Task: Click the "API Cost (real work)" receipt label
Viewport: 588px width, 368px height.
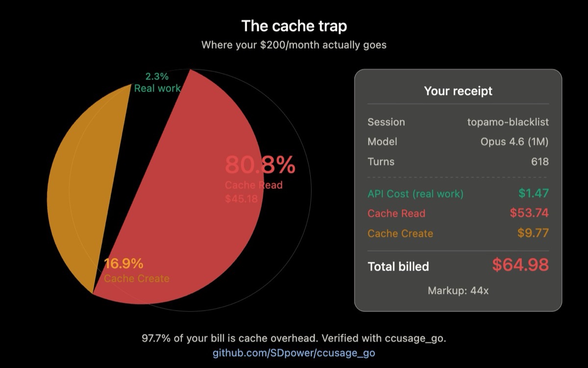Action: (x=416, y=194)
